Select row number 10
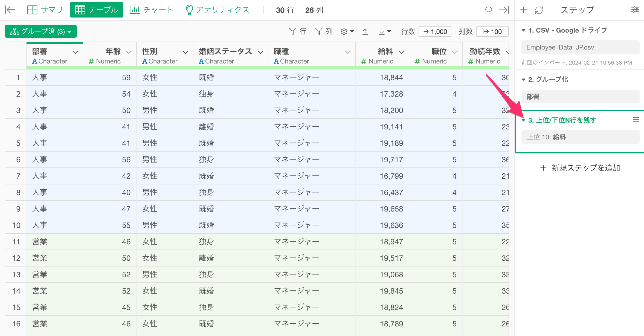 [16, 225]
